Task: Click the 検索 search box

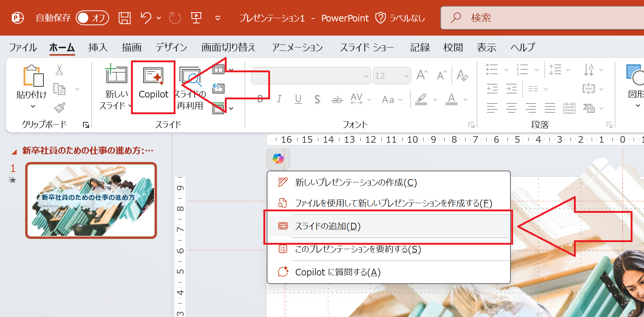Action: pyautogui.click(x=542, y=17)
